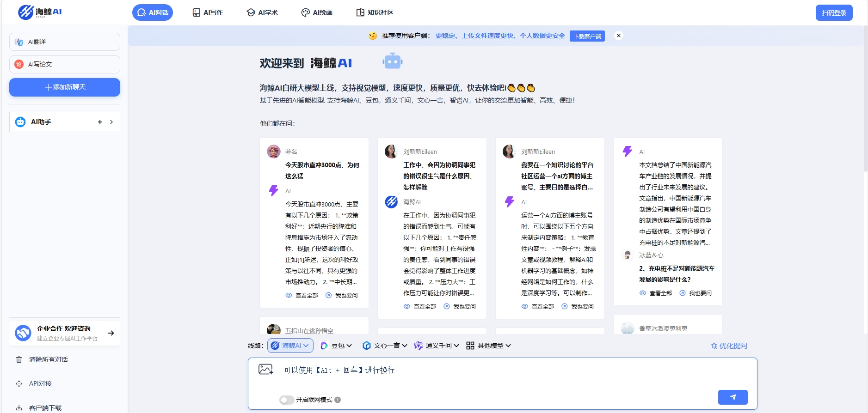This screenshot has width=868, height=413.
Task: Click the 优化提问 link
Action: 729,346
